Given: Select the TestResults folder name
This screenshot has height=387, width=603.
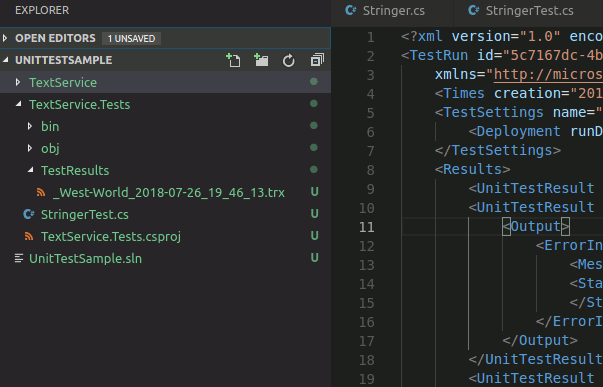Looking at the screenshot, I should pos(75,170).
